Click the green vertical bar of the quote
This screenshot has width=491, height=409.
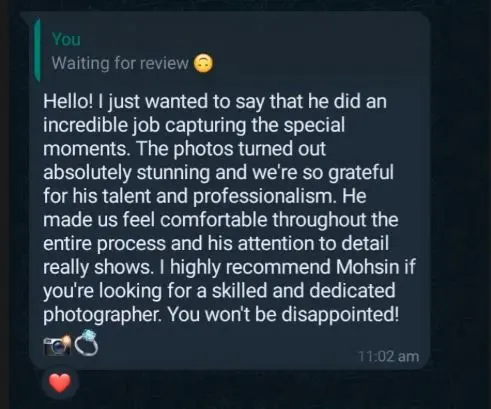(x=37, y=51)
